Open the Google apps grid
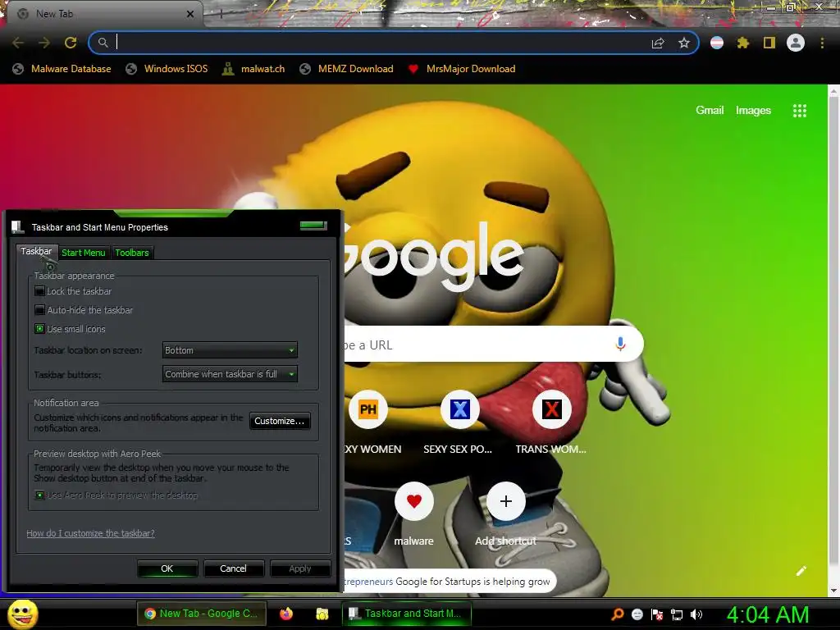The image size is (840, 630). (x=800, y=111)
